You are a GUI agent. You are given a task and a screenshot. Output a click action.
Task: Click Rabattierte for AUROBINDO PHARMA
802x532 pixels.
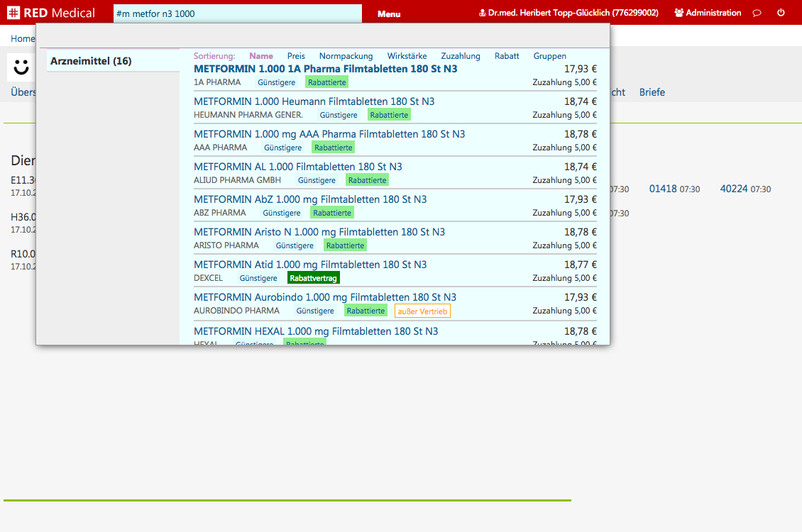click(x=366, y=311)
